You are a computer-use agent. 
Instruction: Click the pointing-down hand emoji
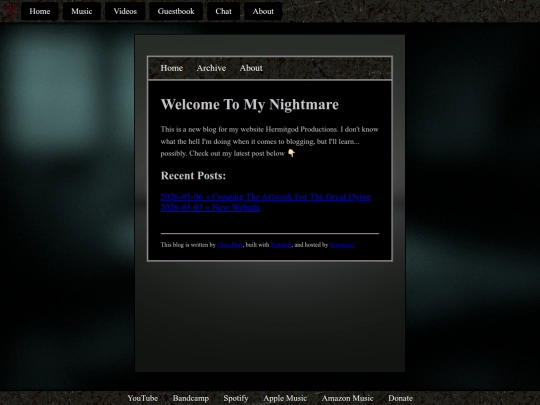point(291,153)
